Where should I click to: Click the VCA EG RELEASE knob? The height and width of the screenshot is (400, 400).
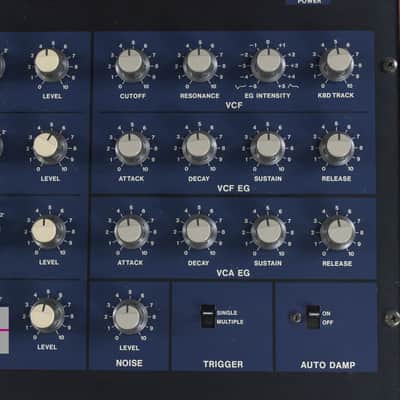click(x=337, y=233)
